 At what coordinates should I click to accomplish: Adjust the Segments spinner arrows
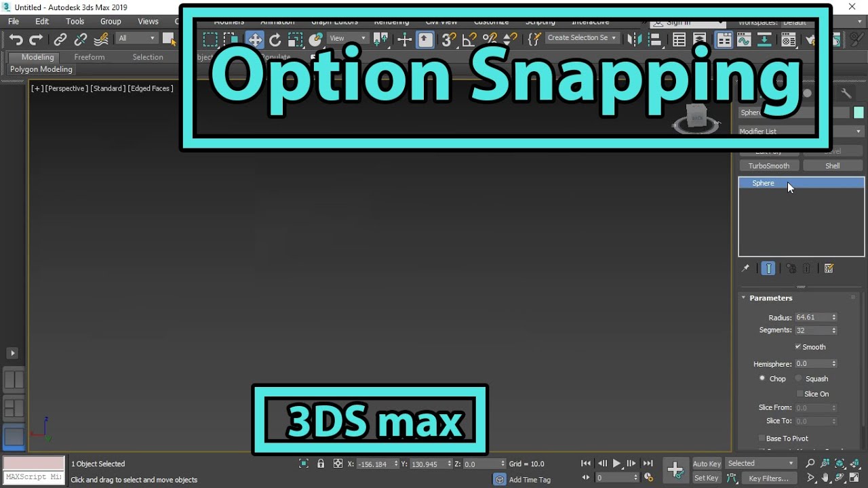(834, 330)
